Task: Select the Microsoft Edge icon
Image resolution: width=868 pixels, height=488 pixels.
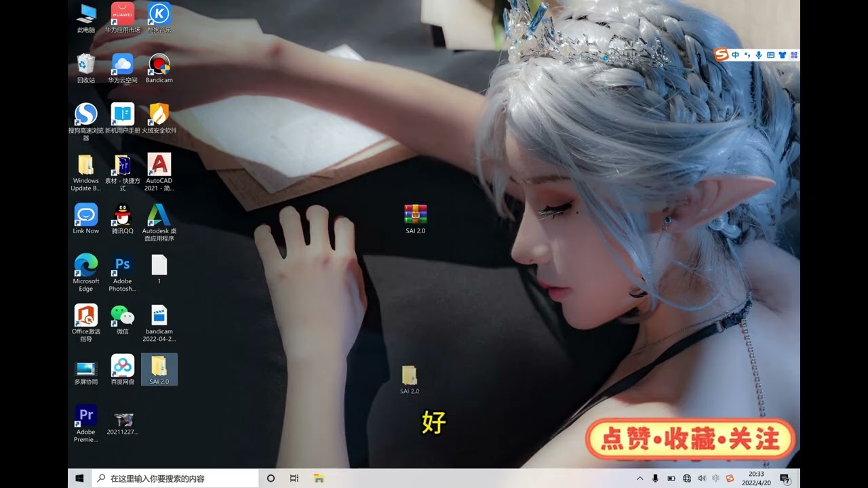Action: point(86,272)
